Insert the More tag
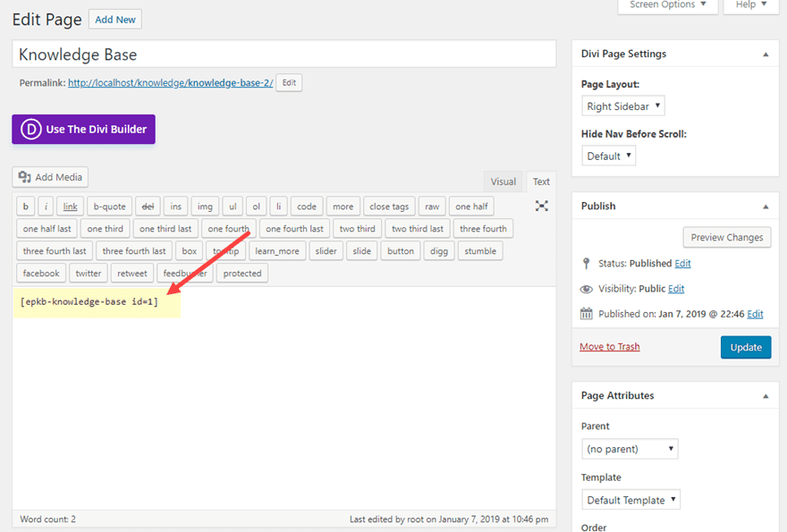787x532 pixels. [343, 206]
